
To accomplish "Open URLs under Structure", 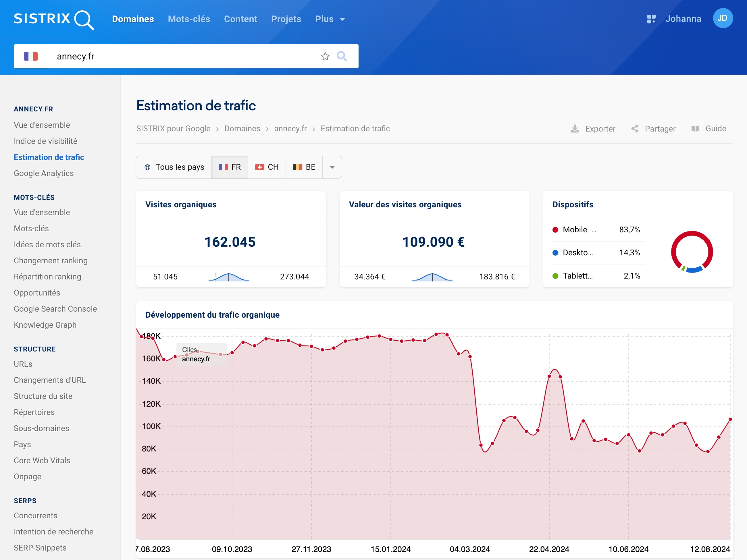I will point(23,364).
